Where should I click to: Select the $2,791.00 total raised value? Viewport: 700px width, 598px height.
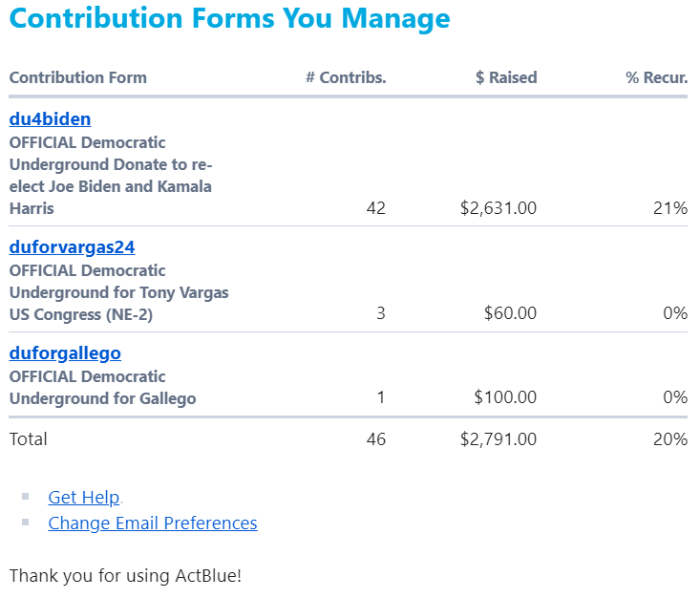(x=498, y=439)
